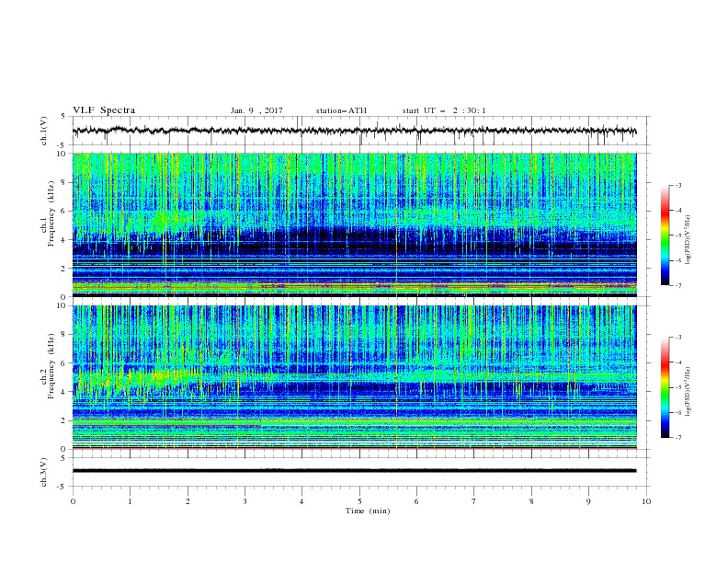Click the 'start UT = 2 :30: 1' text
This screenshot has height=563, width=728.
pos(444,110)
